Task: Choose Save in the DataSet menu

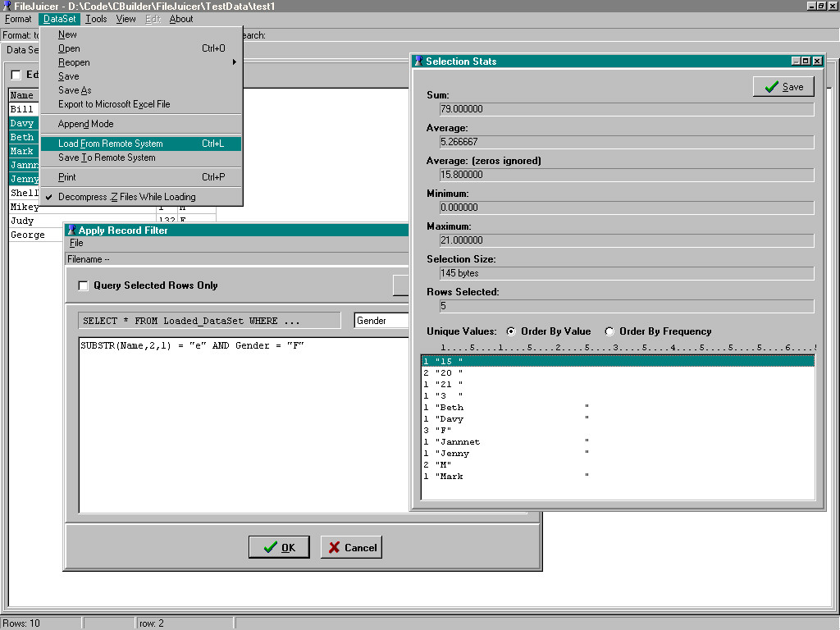Action: click(141, 76)
